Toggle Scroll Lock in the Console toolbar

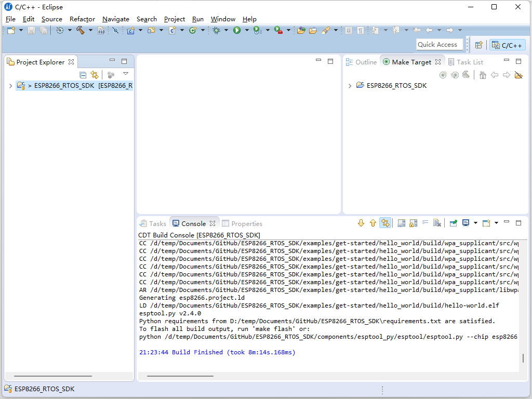413,223
